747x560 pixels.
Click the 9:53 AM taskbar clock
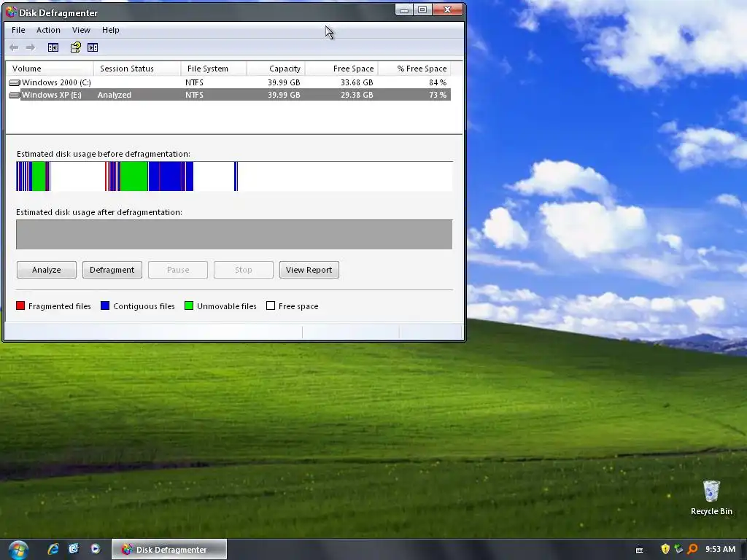pyautogui.click(x=720, y=549)
